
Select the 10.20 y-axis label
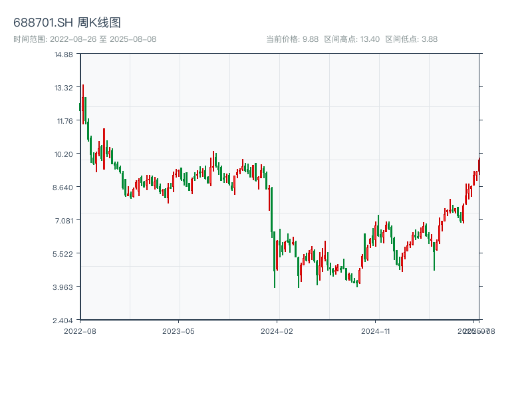pos(64,154)
